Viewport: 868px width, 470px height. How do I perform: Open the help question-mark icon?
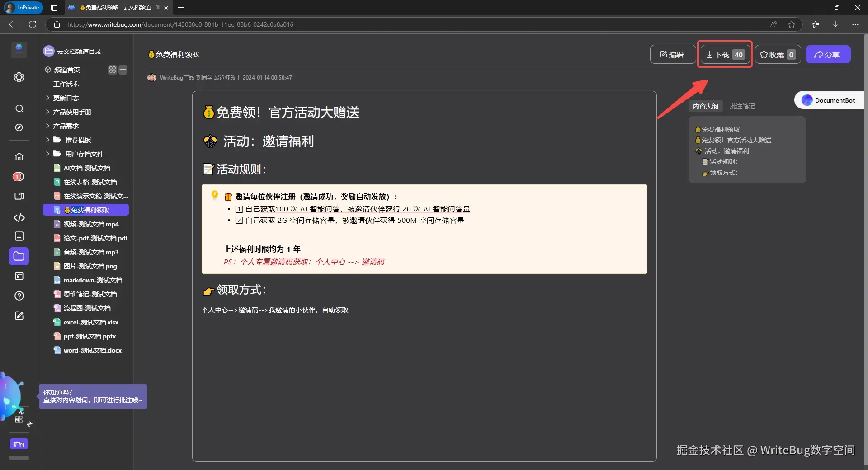click(x=19, y=296)
